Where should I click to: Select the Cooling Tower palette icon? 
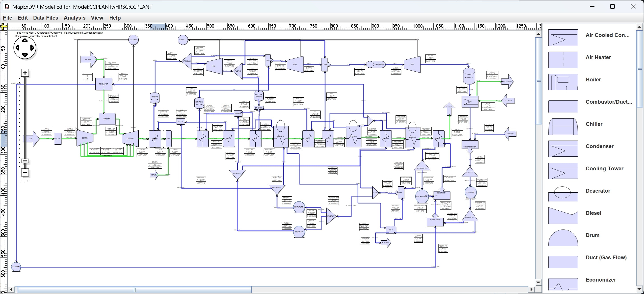coord(563,171)
